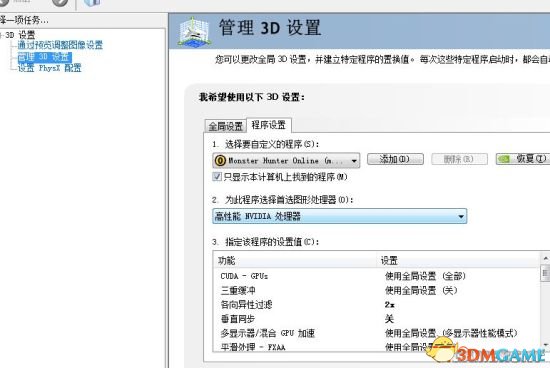Click the 管理 3D 设置 header icon
The image size is (550, 368).
(194, 32)
